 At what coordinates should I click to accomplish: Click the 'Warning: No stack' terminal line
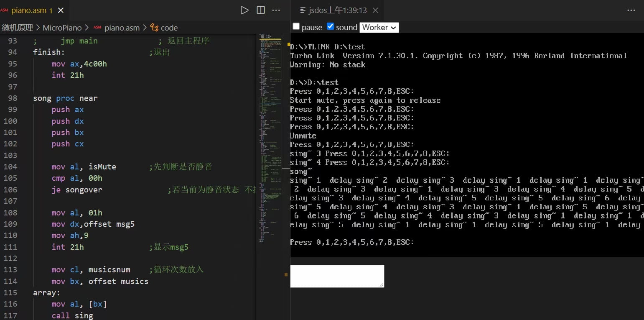pyautogui.click(x=328, y=65)
